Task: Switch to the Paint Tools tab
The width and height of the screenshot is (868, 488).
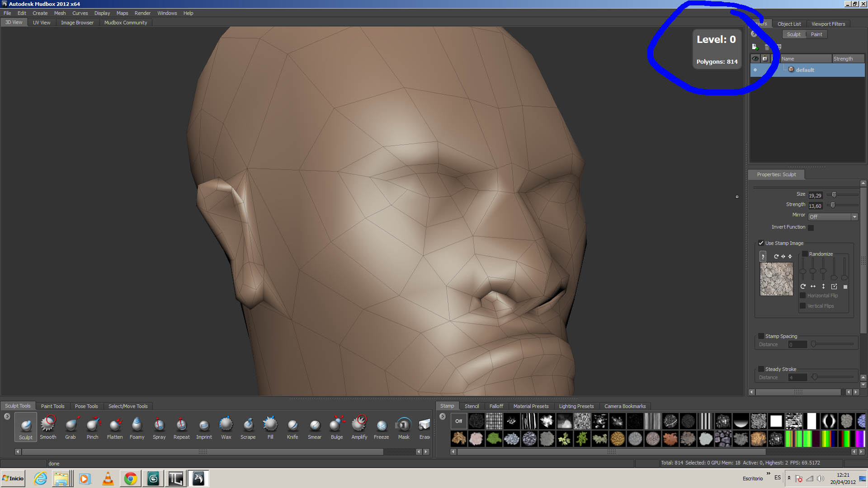Action: click(52, 406)
